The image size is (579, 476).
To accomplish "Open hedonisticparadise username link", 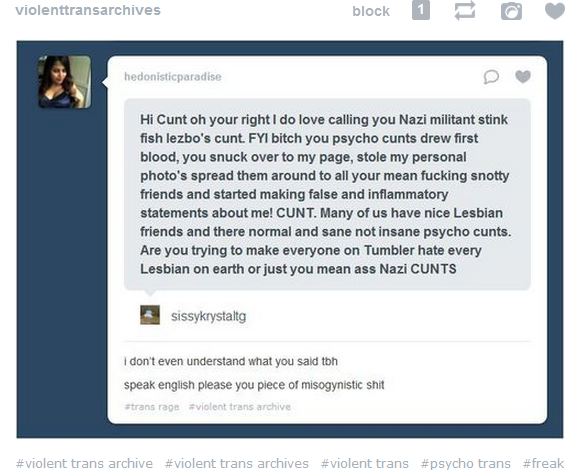I will [x=173, y=76].
